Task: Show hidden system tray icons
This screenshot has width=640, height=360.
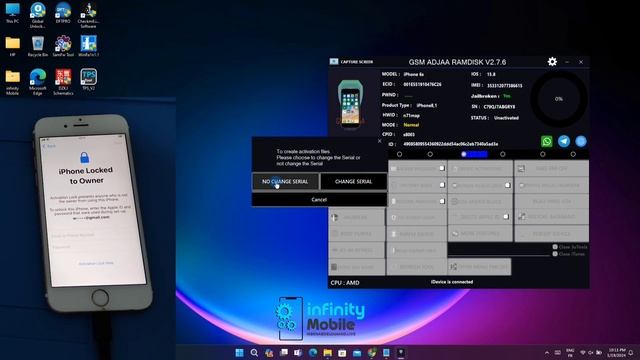Action: (x=547, y=353)
